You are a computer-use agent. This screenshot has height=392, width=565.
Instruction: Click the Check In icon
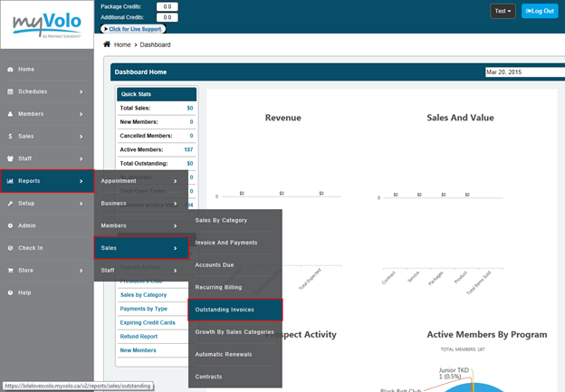[x=9, y=247]
